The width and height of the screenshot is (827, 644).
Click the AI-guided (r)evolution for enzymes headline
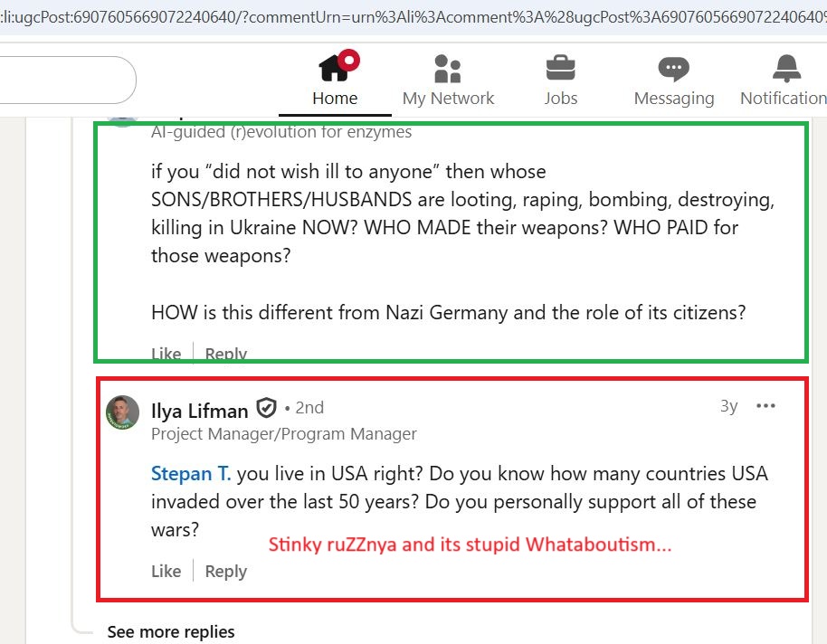[281, 132]
